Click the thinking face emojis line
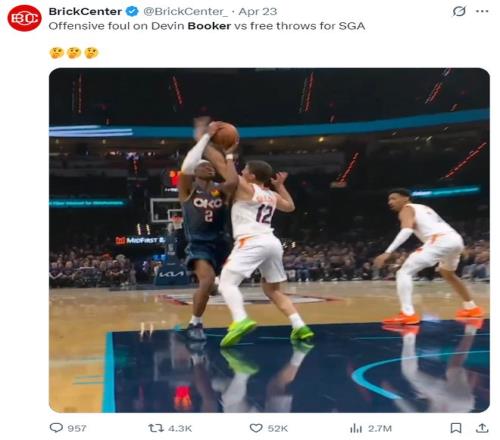 [x=74, y=53]
